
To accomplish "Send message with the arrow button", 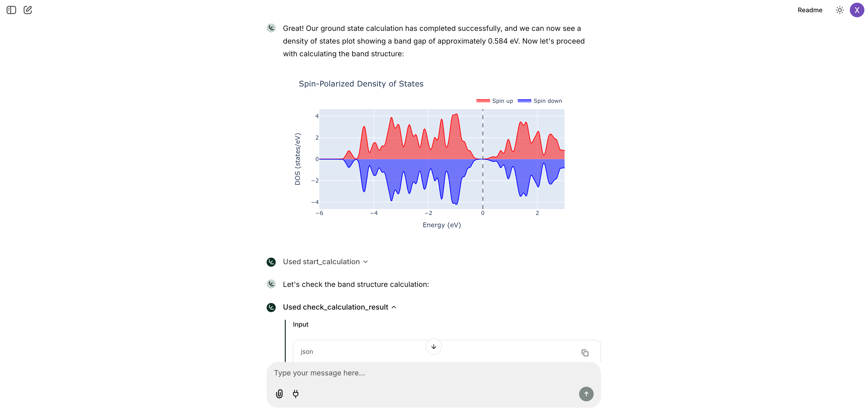I will (586, 394).
